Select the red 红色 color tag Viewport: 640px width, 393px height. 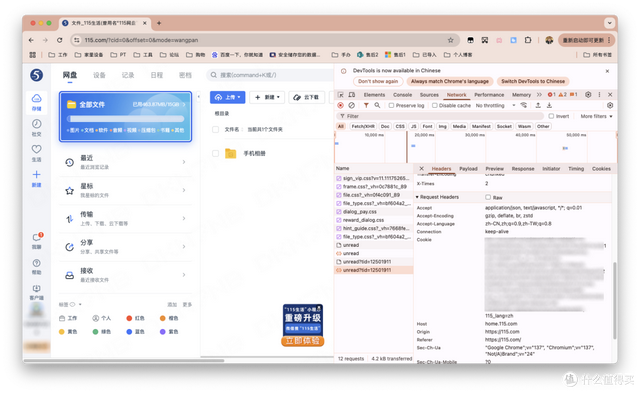pos(135,318)
